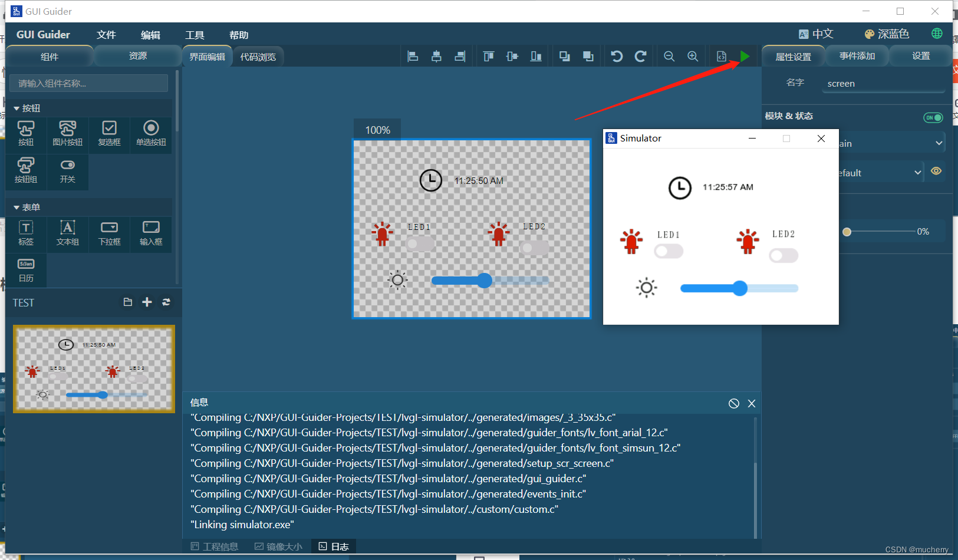This screenshot has height=560, width=958.
Task: Toggle LED2 switch in Simulator window
Action: point(783,255)
